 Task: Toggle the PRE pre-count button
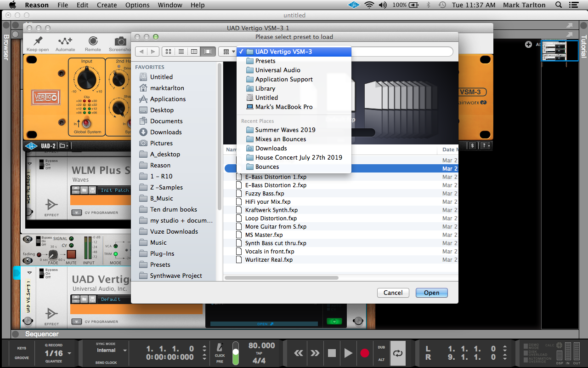[x=220, y=362]
